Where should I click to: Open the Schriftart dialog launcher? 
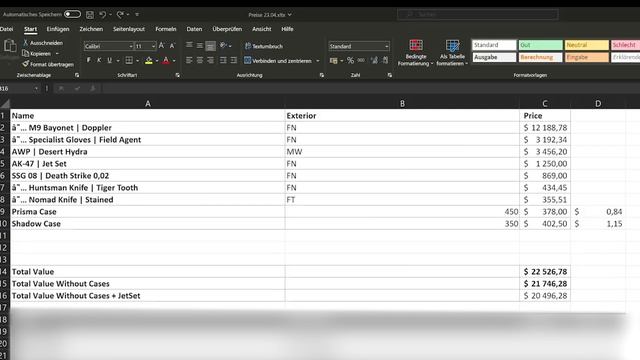coord(178,75)
